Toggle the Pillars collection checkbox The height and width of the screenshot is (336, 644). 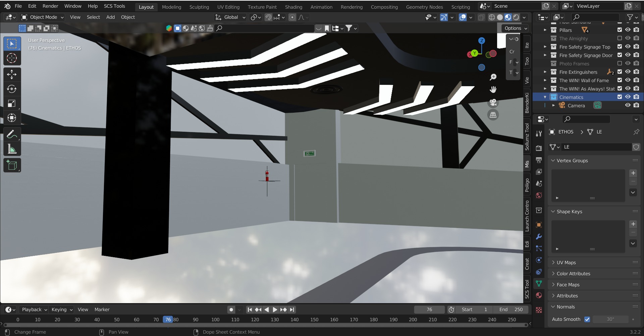(620, 30)
